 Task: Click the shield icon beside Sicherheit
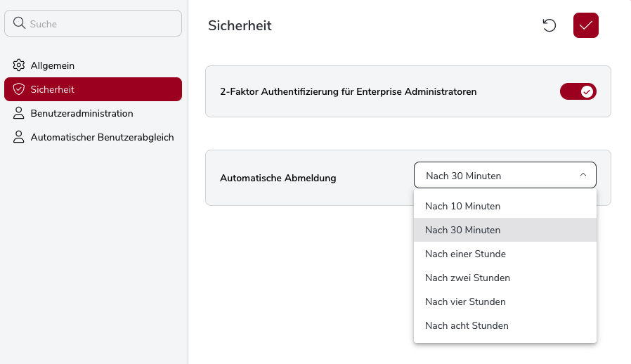pos(19,89)
